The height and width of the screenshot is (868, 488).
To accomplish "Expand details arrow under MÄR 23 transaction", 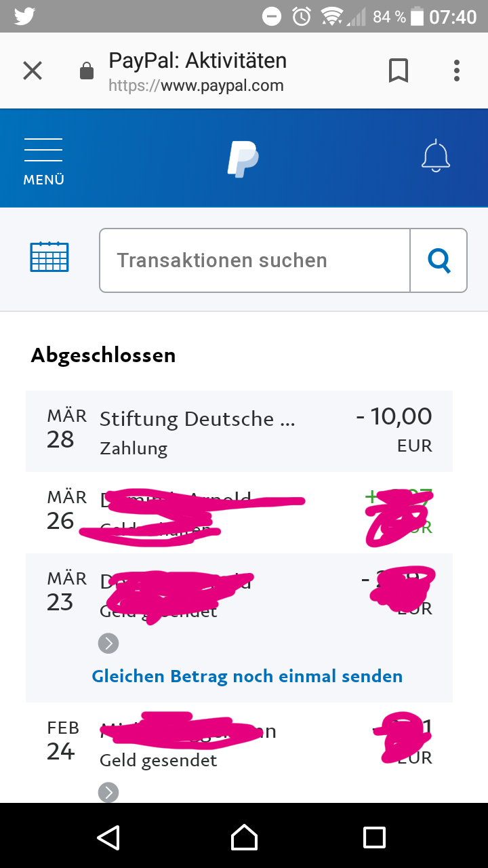I will click(x=108, y=644).
